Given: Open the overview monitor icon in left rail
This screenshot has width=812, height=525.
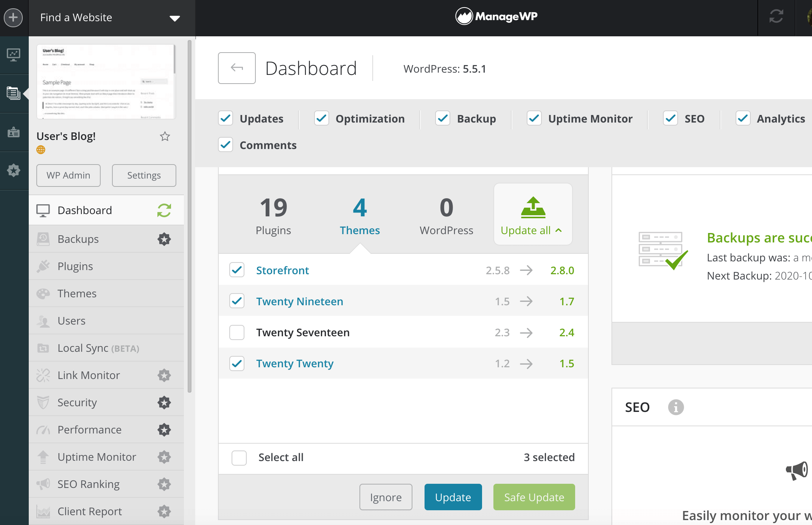Looking at the screenshot, I should click(x=14, y=55).
